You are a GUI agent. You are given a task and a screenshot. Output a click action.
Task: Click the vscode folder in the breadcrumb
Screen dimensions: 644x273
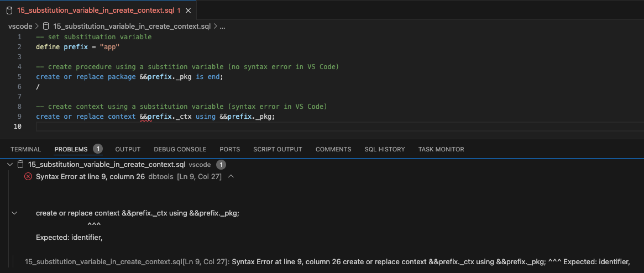tap(20, 26)
